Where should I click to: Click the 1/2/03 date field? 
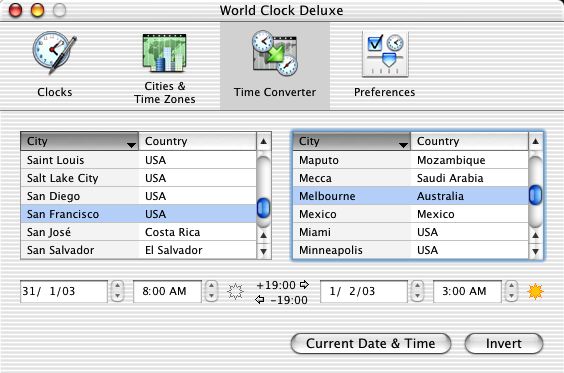[364, 291]
